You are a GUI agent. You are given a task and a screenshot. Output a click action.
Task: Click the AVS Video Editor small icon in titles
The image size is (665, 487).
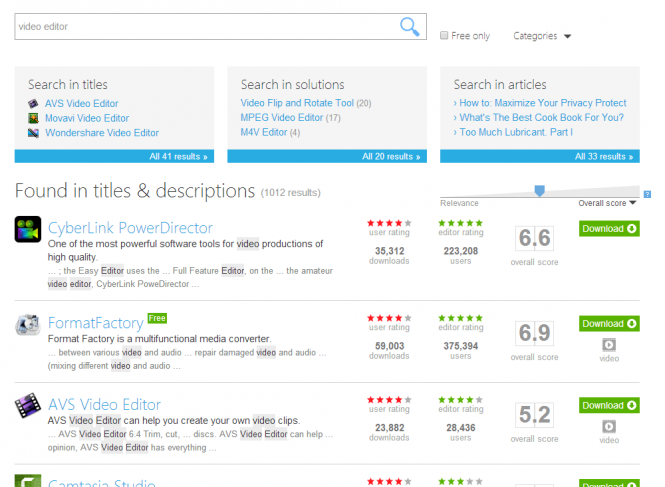[33, 103]
